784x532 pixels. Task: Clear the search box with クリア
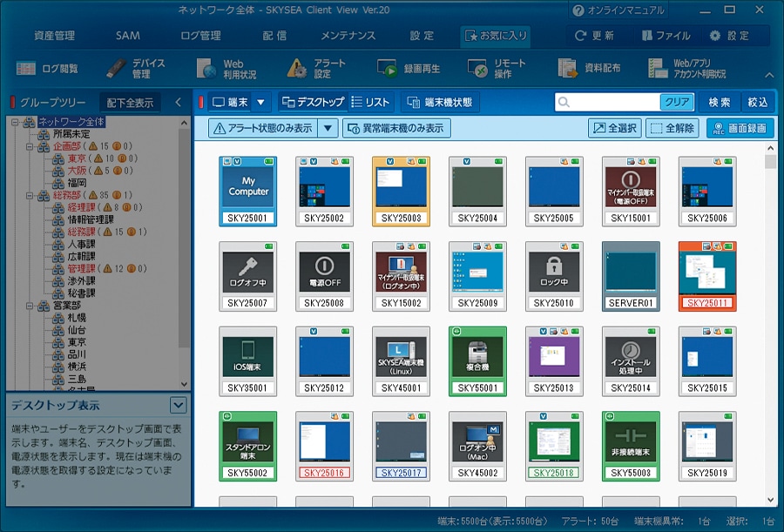point(677,102)
